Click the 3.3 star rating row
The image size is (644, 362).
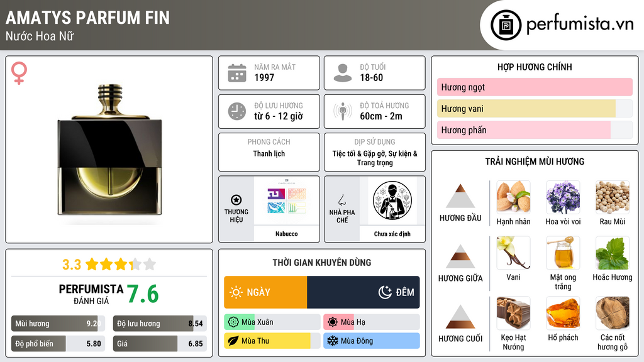(x=109, y=265)
